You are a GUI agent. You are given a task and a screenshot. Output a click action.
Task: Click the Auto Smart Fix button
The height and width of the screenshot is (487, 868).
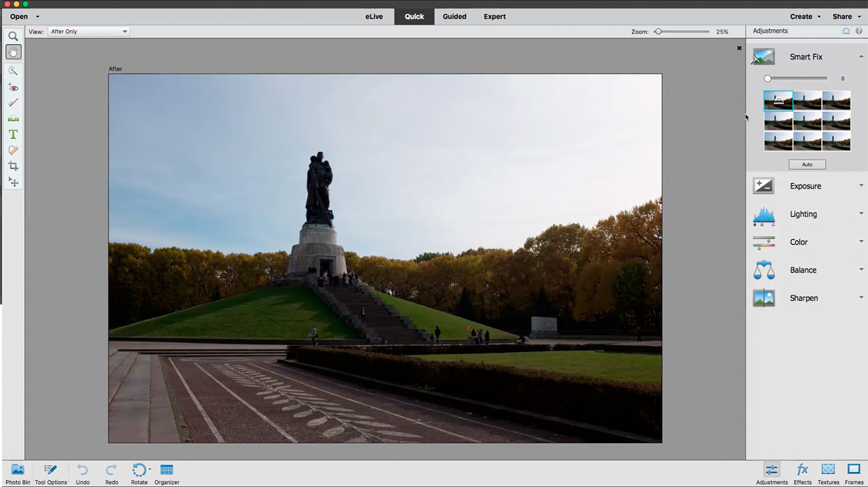tap(807, 165)
